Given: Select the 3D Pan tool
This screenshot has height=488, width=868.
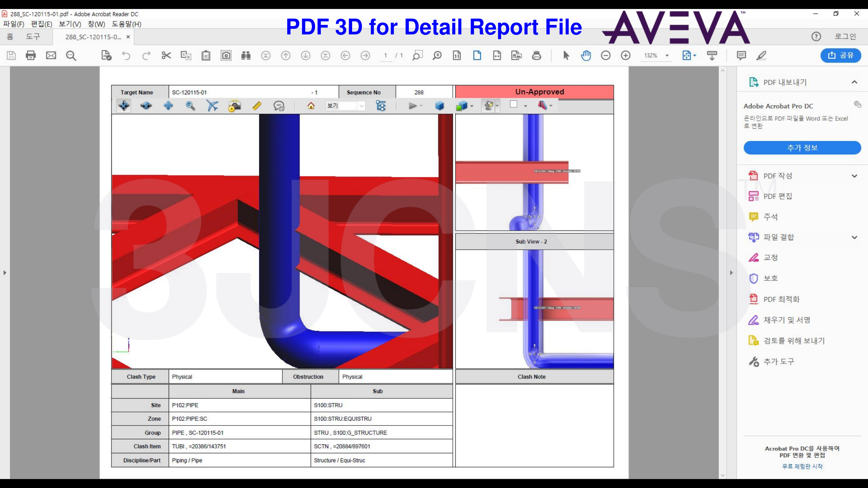Looking at the screenshot, I should 168,106.
